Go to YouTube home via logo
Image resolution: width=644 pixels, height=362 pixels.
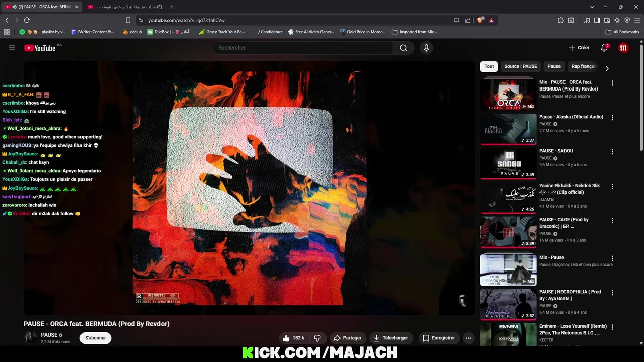(40, 48)
